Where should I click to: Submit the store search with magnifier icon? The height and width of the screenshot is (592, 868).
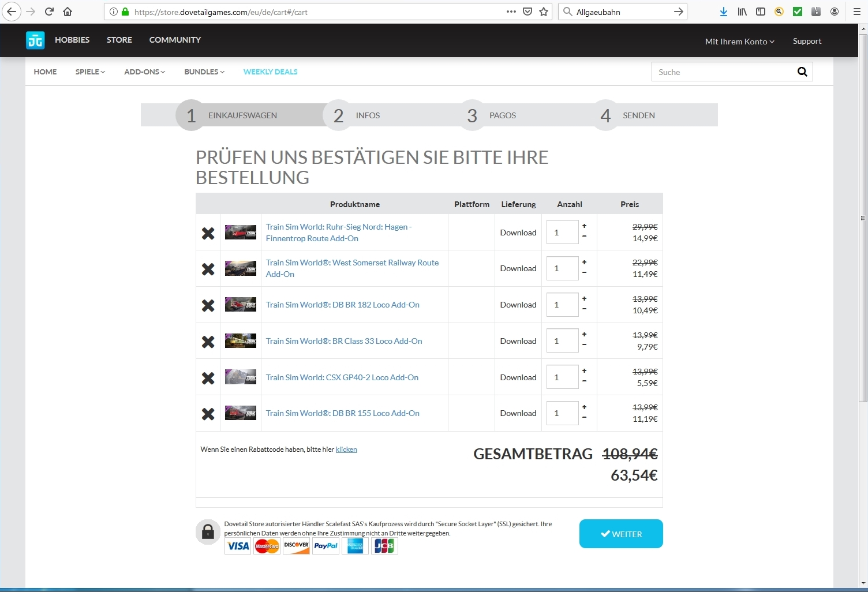click(802, 72)
